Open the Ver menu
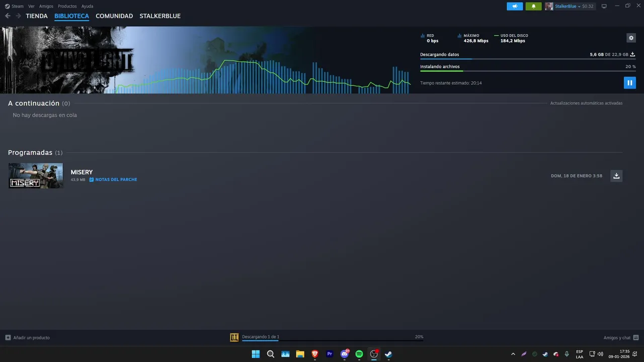Screen dimensions: 644x362 (x=31, y=6)
